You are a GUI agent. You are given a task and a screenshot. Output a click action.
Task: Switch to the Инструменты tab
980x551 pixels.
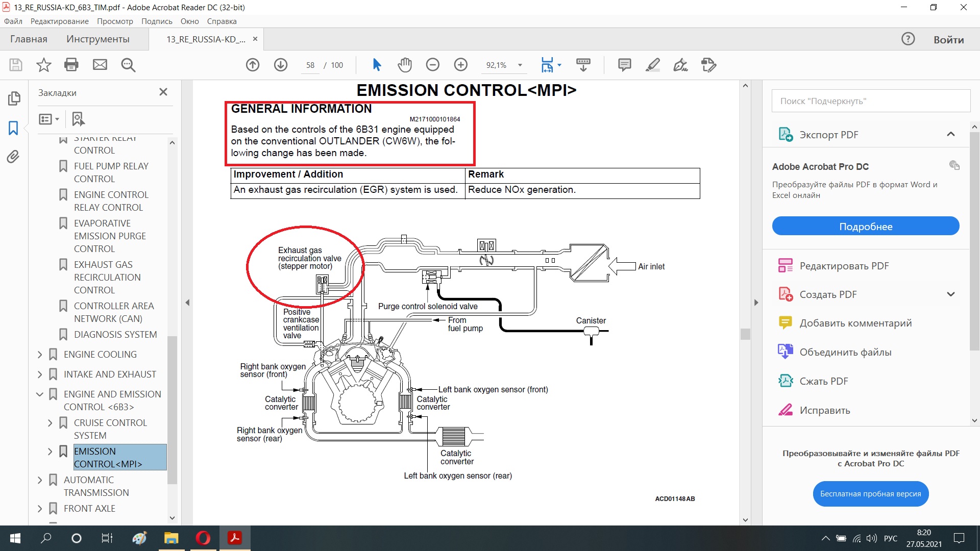[97, 39]
